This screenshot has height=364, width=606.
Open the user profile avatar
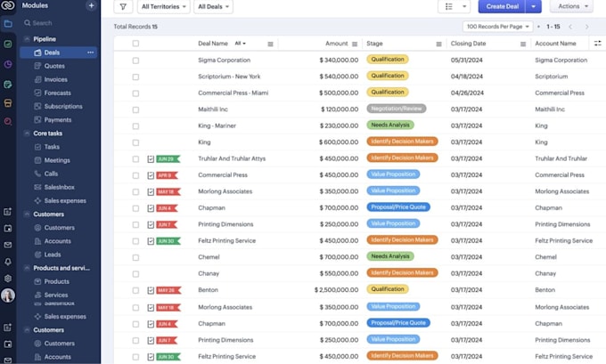[8, 295]
